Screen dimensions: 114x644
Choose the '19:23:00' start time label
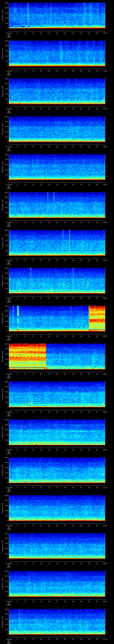(x=9, y=374)
